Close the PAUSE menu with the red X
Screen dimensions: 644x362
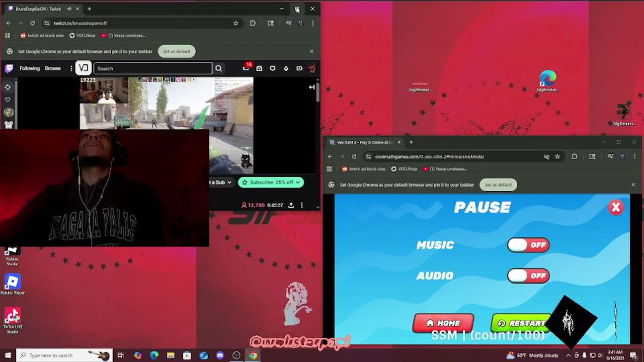point(616,207)
